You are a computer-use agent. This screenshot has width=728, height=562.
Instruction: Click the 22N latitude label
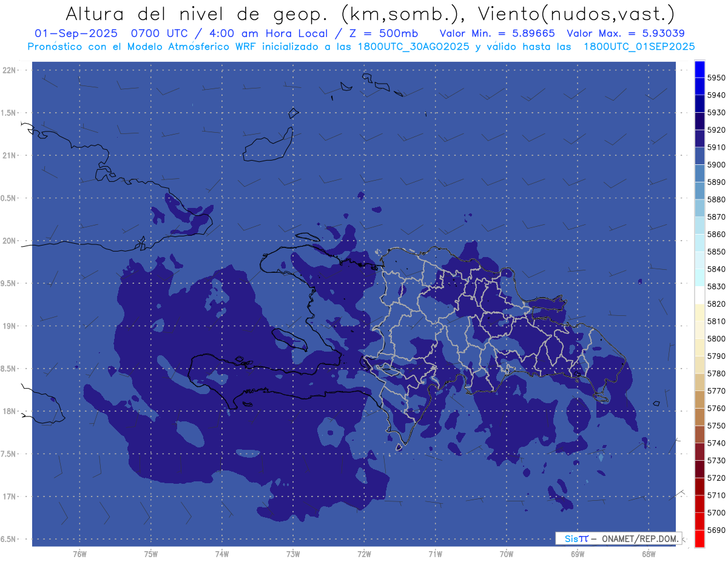(x=10, y=70)
